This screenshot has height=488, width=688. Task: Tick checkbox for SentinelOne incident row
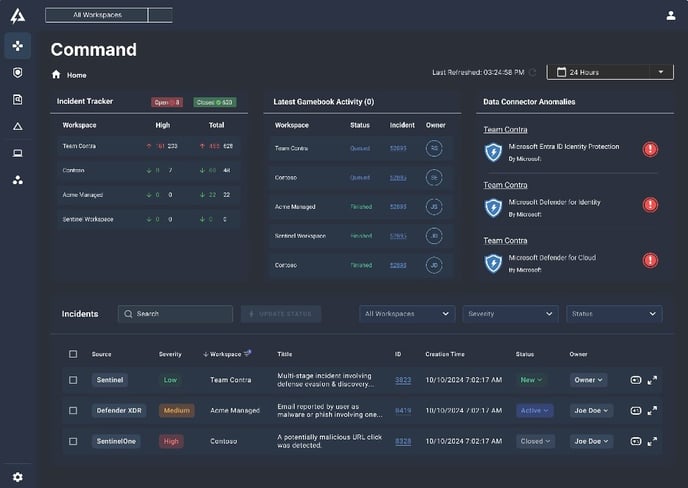(x=73, y=441)
